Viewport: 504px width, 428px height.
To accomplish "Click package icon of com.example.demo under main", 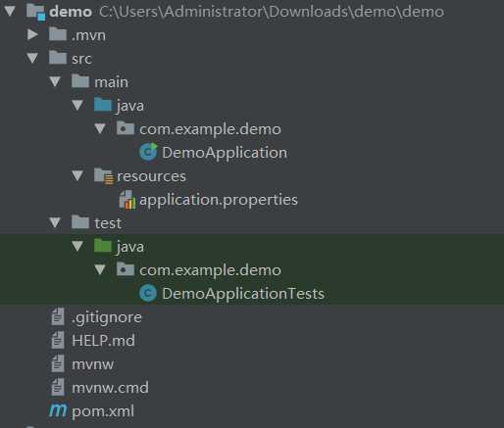I will coord(126,128).
